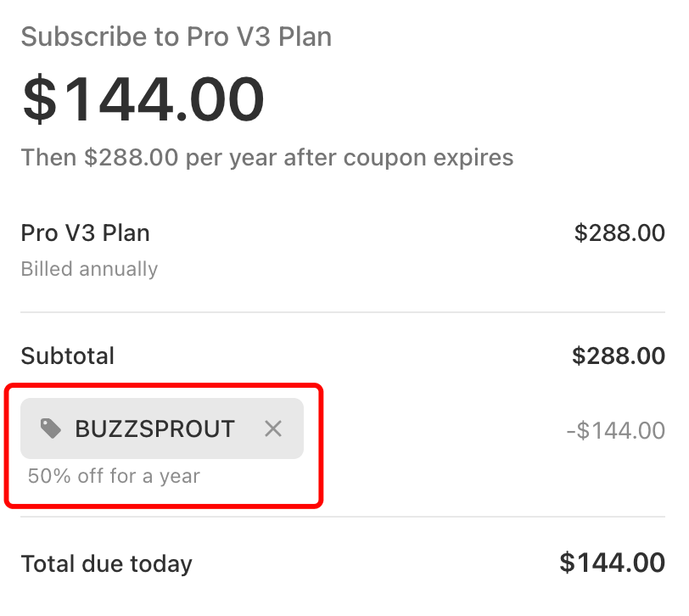Click the 50% off for a year text
Screen dimensions: 689x616
[115, 476]
